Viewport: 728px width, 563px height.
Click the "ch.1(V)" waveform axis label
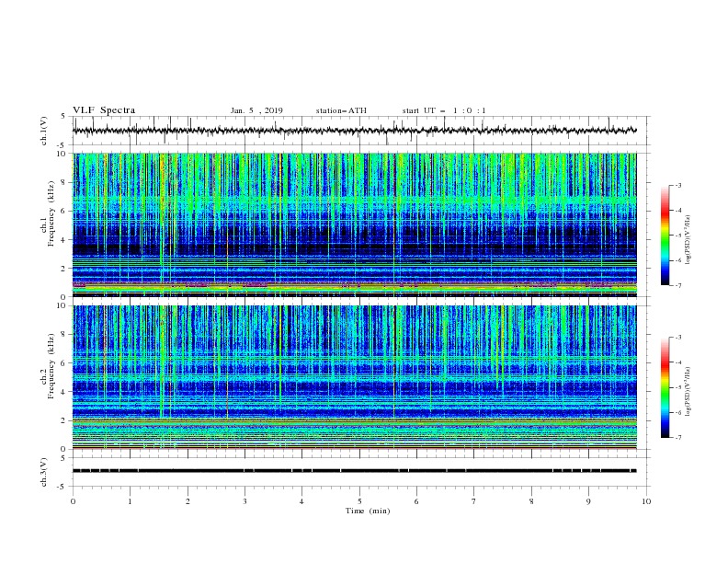[43, 131]
